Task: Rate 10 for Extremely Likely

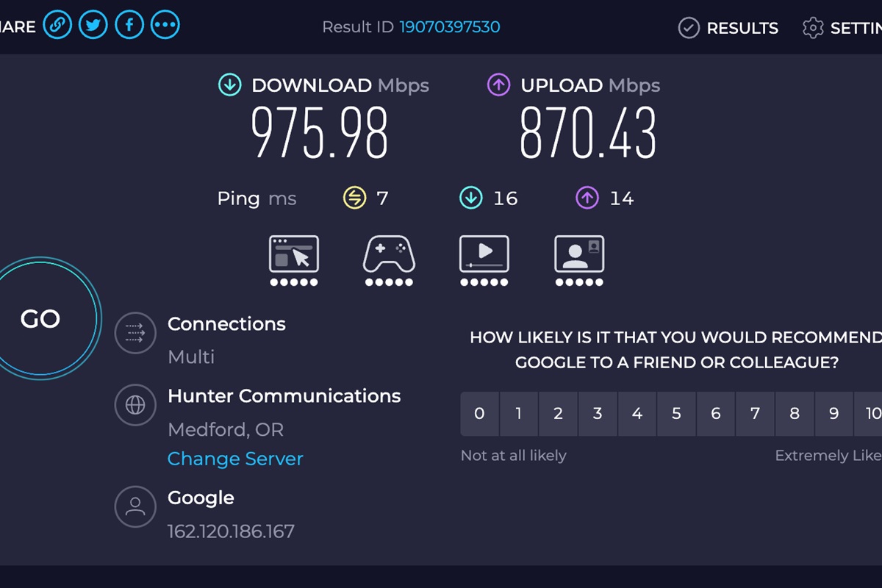Action: (873, 413)
